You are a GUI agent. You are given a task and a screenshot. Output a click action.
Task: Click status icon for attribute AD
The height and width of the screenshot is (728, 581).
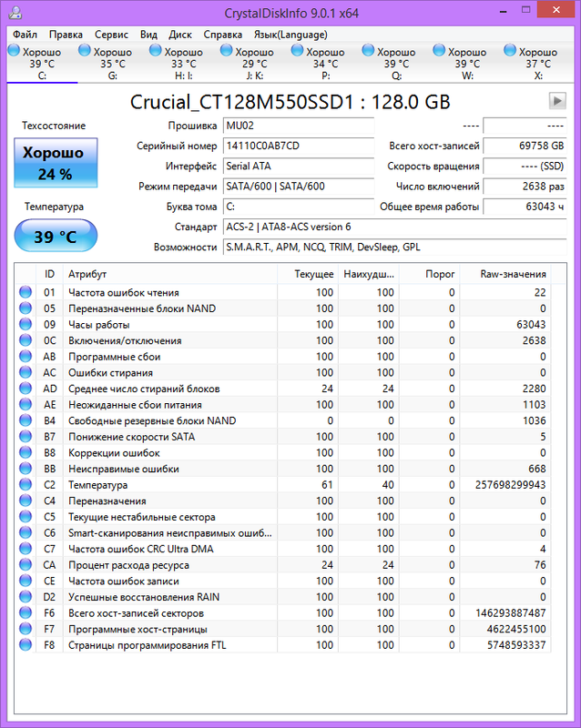pyautogui.click(x=25, y=389)
